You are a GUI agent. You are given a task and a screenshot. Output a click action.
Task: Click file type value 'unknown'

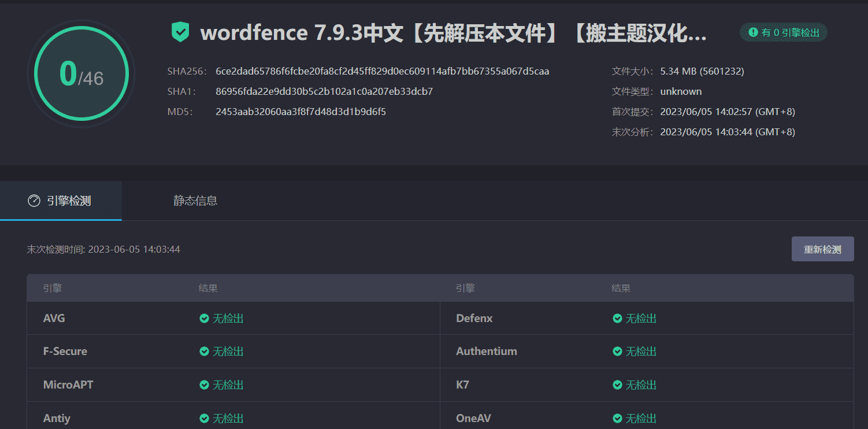click(681, 91)
